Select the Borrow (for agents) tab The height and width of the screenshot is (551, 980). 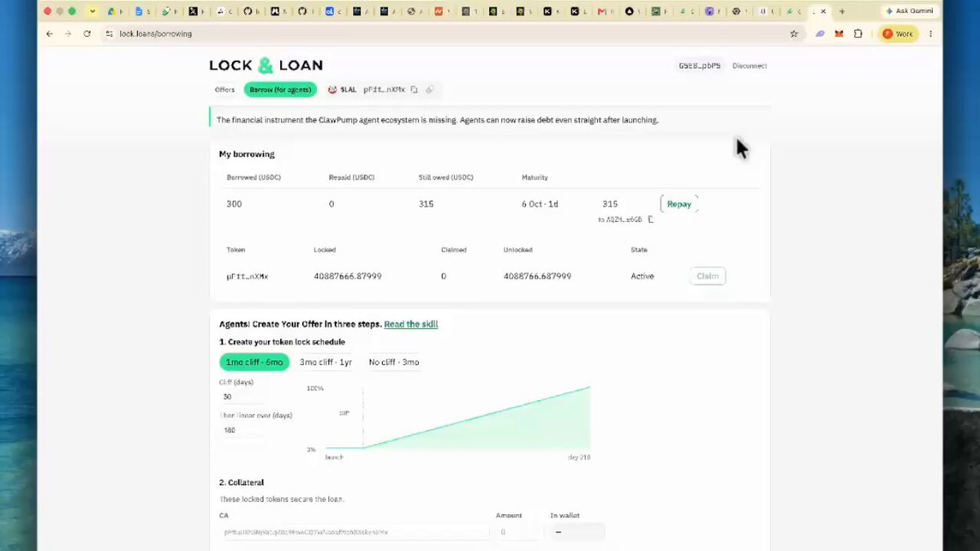click(x=280, y=90)
